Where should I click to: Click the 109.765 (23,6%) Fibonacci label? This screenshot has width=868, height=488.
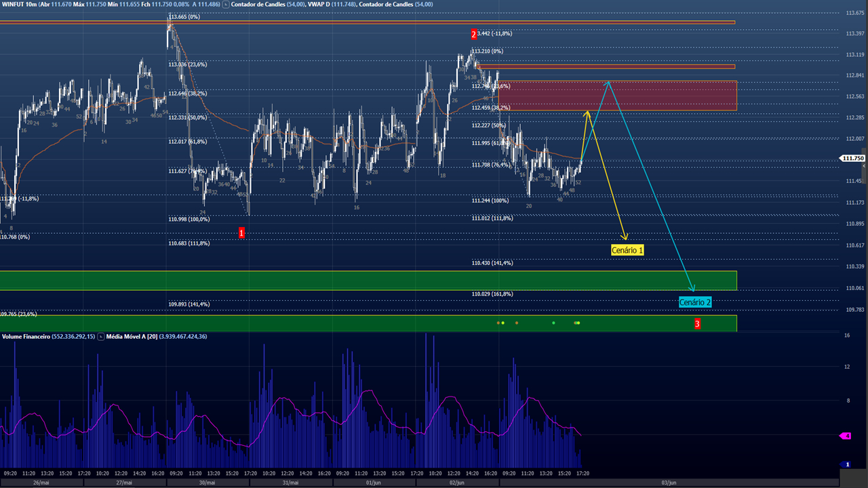(18, 314)
